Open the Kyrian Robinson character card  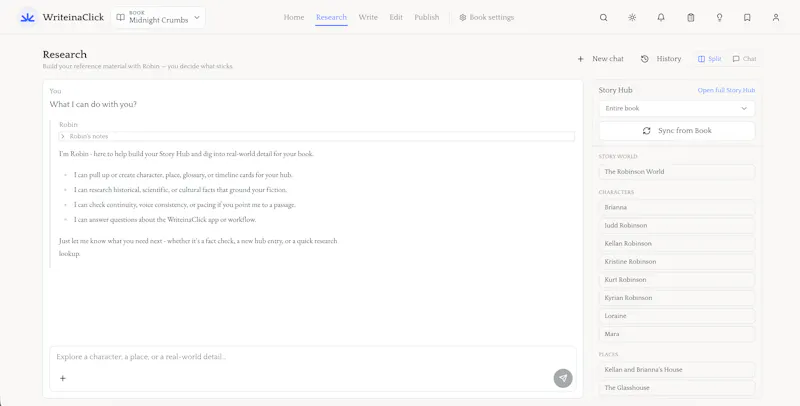677,298
